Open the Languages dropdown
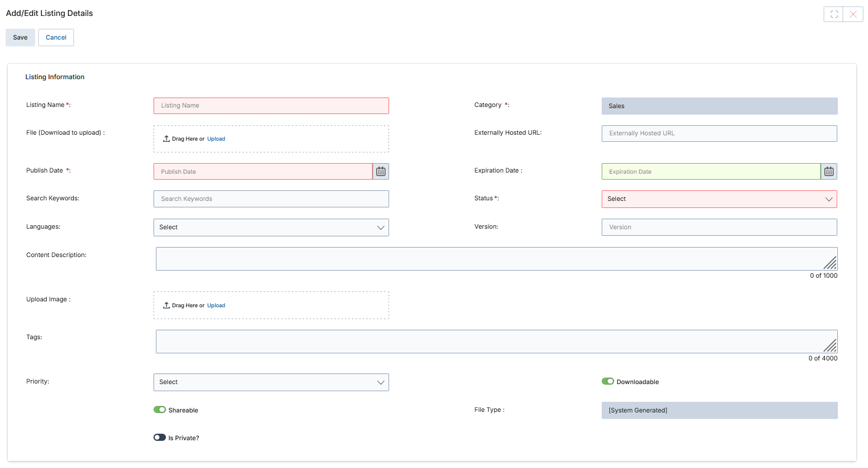This screenshot has width=868, height=468. (271, 227)
